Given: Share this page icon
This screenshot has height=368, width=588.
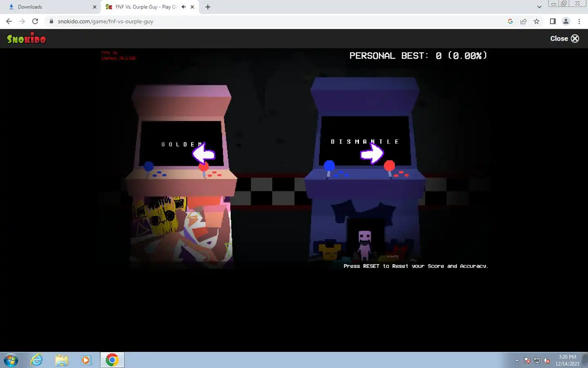Looking at the screenshot, I should point(523,21).
